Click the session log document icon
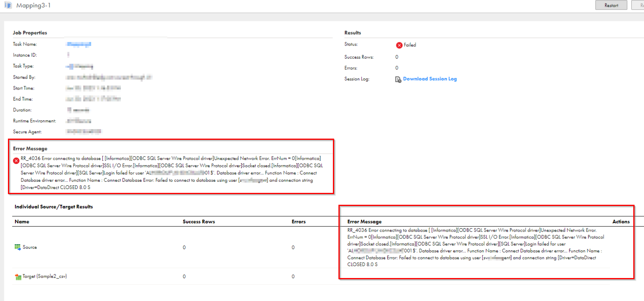 click(x=398, y=79)
